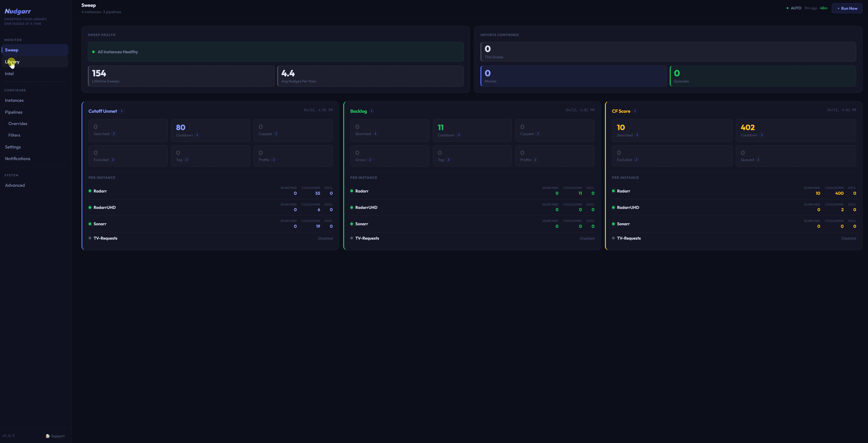868x443 pixels.
Task: Open Settings in the sidebar
Action: (x=35, y=147)
